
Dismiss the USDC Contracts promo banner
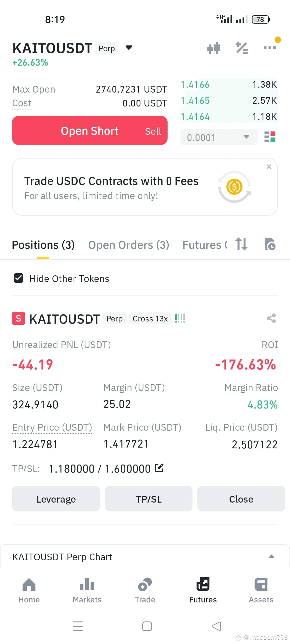269,167
